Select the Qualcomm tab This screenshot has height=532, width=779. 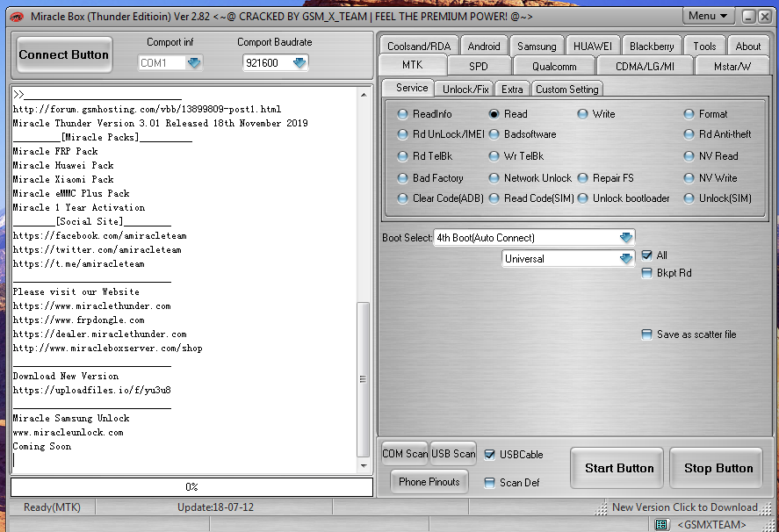[x=554, y=66]
